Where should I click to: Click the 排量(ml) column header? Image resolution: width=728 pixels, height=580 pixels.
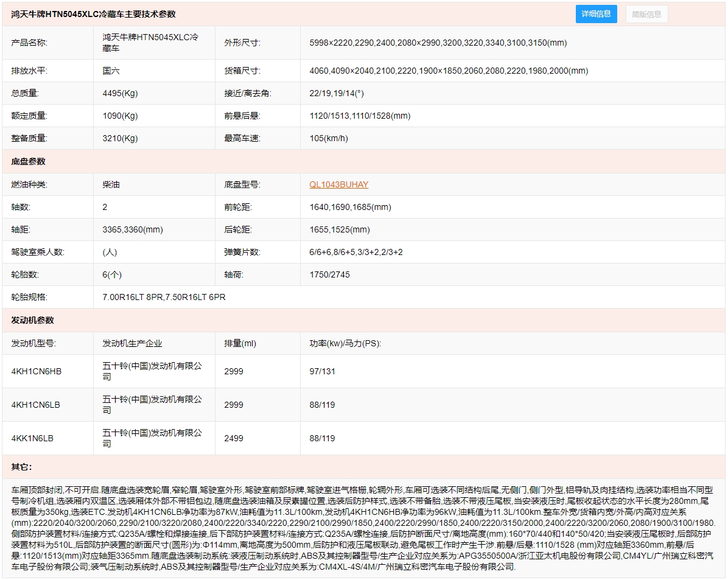pyautogui.click(x=240, y=344)
